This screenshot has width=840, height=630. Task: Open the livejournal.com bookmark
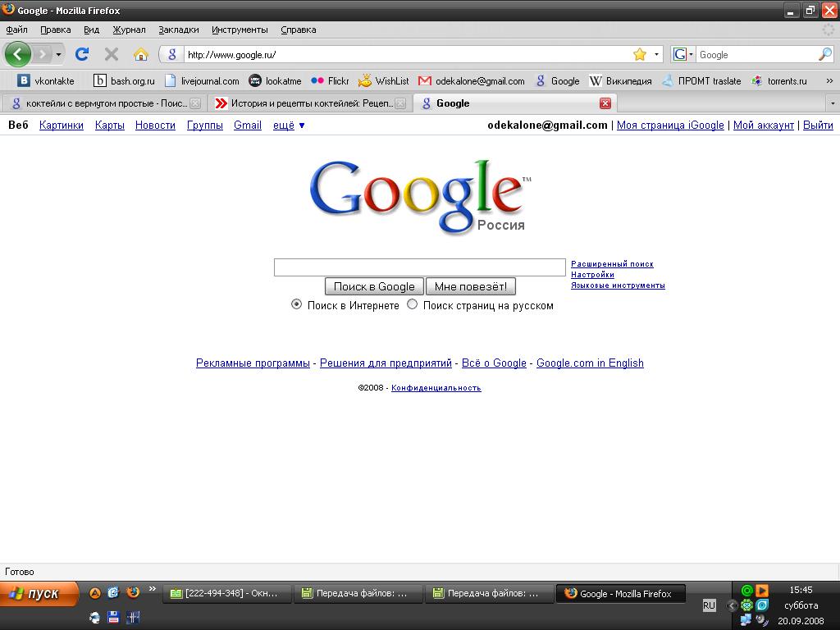click(x=202, y=81)
